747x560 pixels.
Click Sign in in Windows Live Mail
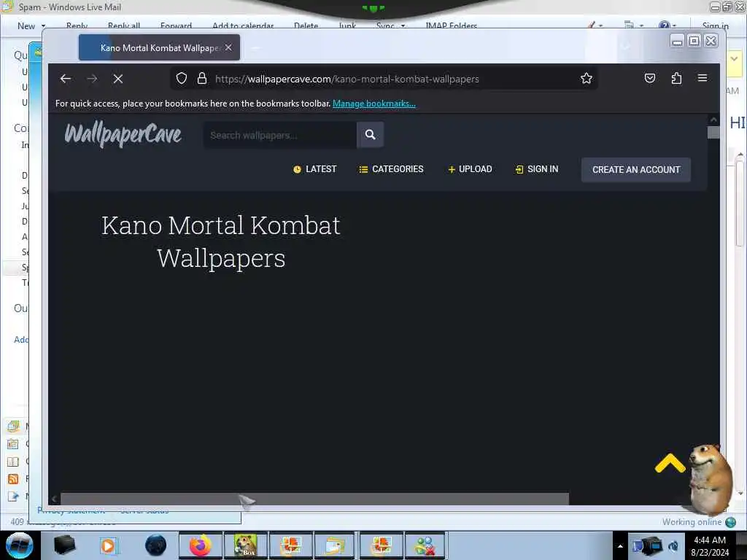(x=715, y=26)
